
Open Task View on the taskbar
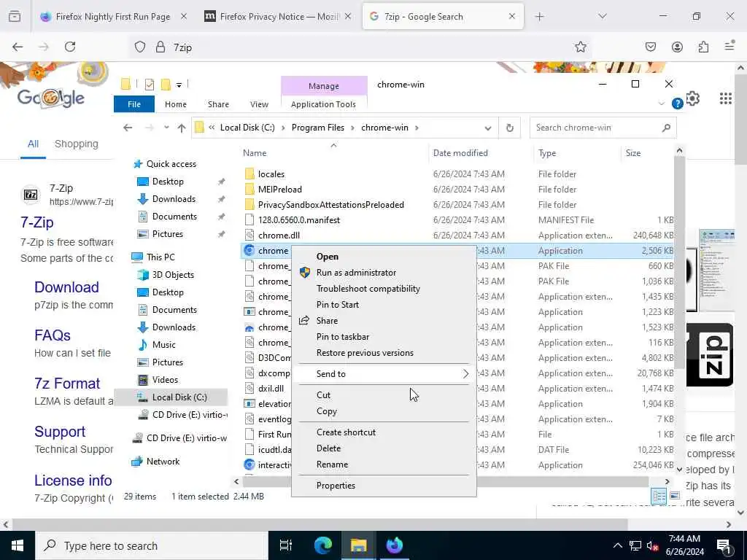pos(285,545)
